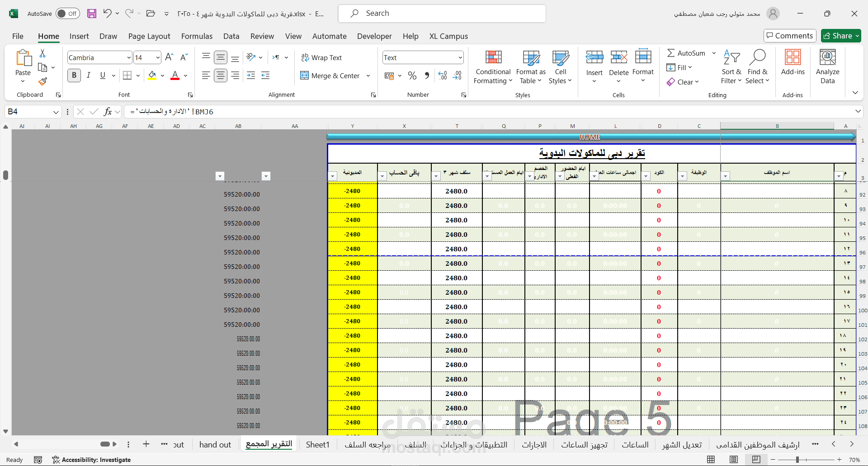Switch to the Developer tab
The image size is (868, 466).
click(x=374, y=36)
